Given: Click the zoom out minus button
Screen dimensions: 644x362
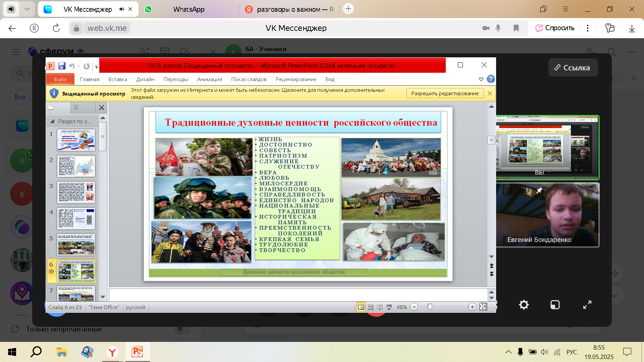Looking at the screenshot, I should (x=414, y=307).
